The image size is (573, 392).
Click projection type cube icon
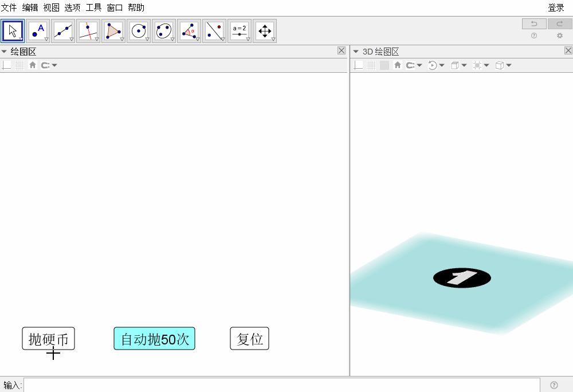click(500, 65)
